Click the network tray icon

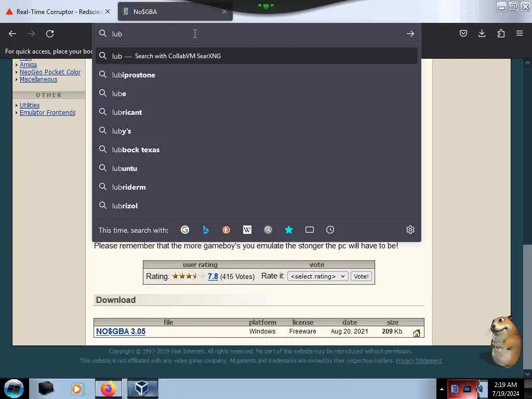click(467, 389)
